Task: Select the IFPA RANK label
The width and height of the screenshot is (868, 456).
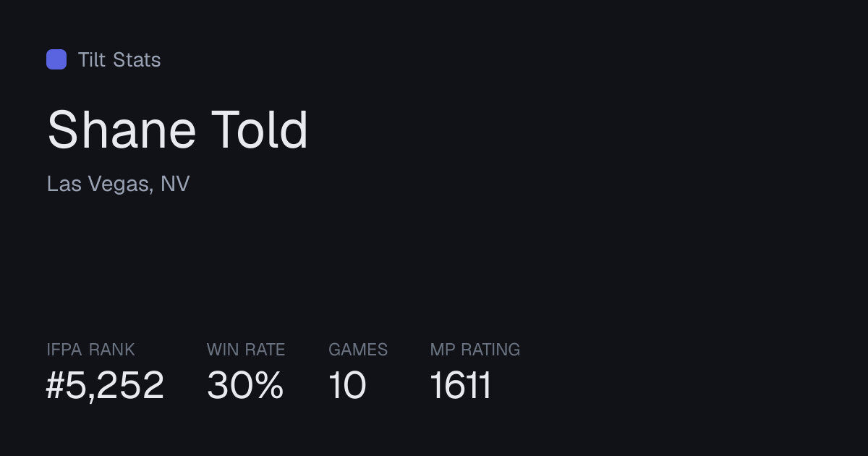Action: pos(90,350)
